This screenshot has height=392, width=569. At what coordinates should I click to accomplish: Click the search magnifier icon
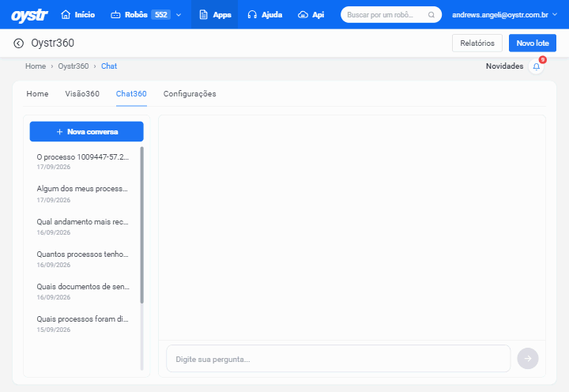[431, 15]
